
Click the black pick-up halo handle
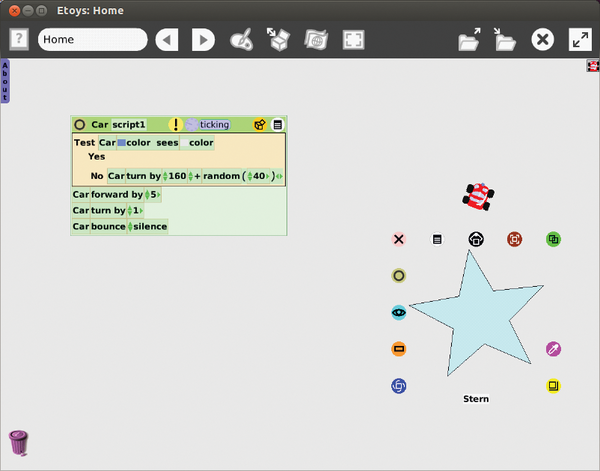coord(476,240)
